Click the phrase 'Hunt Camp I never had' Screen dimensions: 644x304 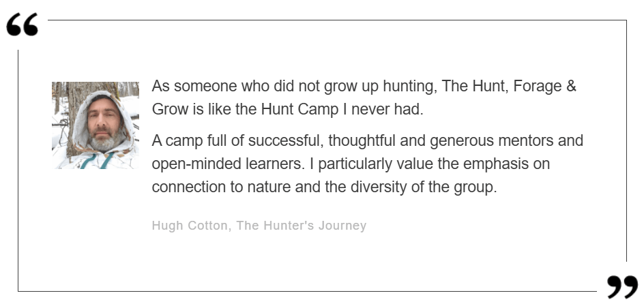[342, 110]
